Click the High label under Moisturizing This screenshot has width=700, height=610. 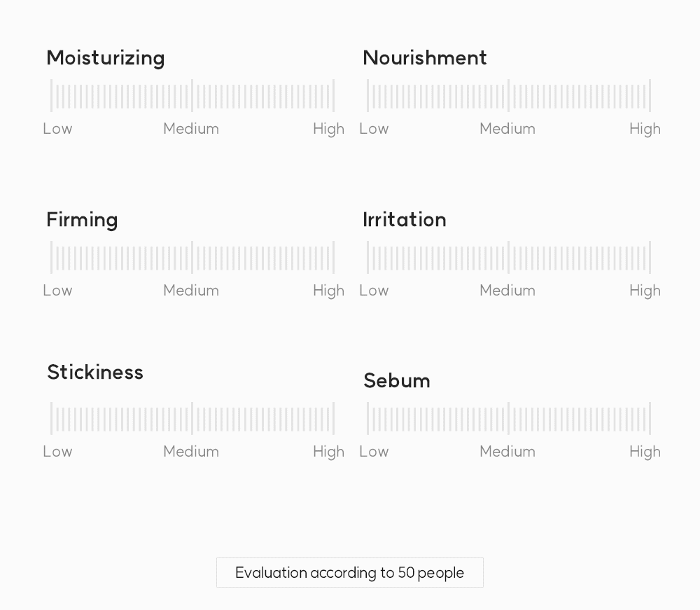(x=328, y=129)
